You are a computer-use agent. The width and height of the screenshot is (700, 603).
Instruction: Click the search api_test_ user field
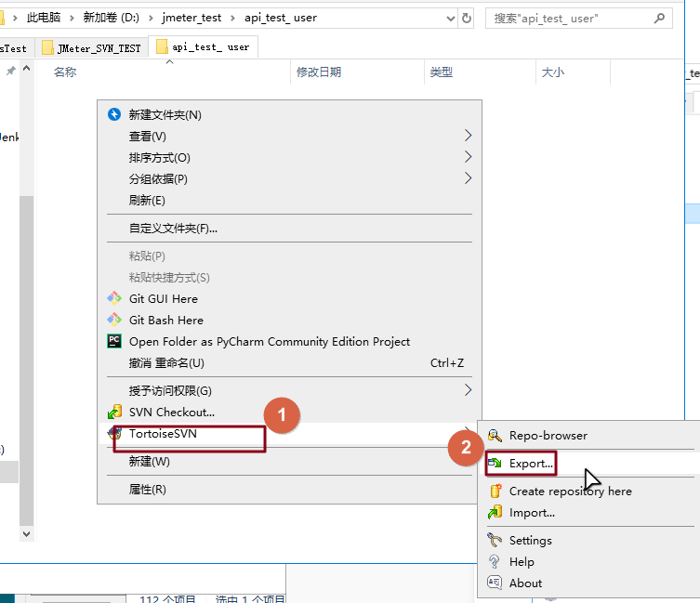tap(579, 19)
